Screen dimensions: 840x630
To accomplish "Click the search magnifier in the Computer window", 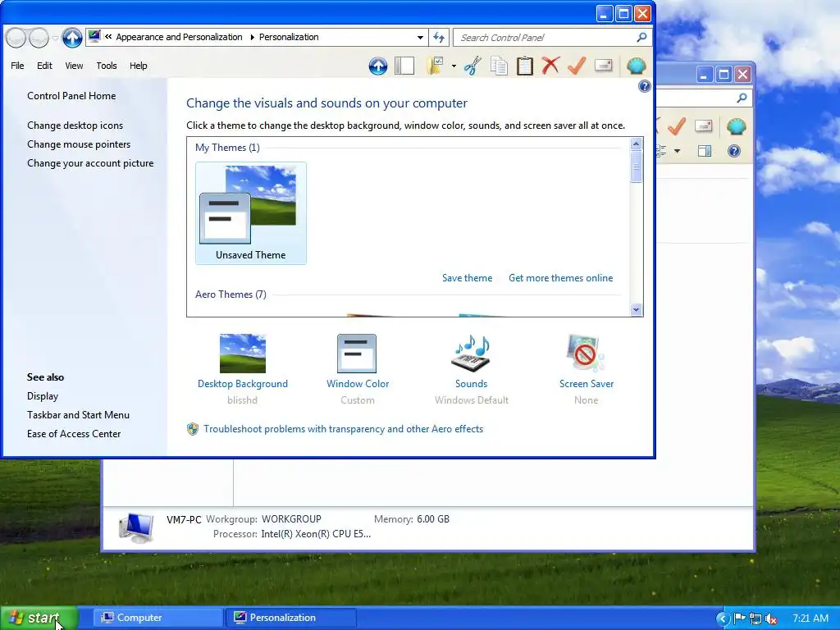I will 742,98.
